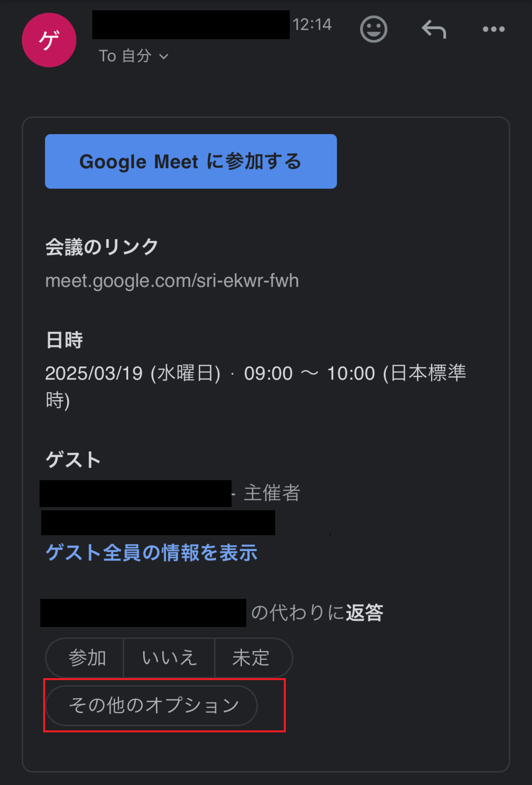Click the reply arrow icon
The image size is (532, 785).
coord(434,29)
